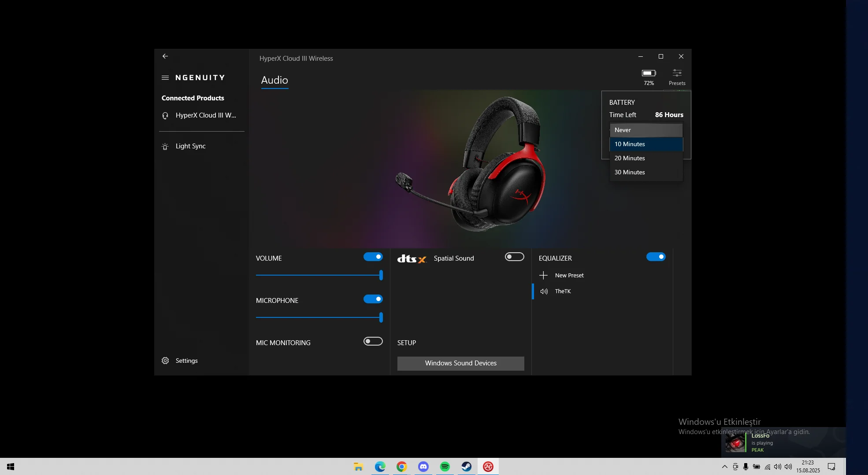Disable the EQUALIZER switch
The image size is (868, 475).
pyautogui.click(x=656, y=257)
